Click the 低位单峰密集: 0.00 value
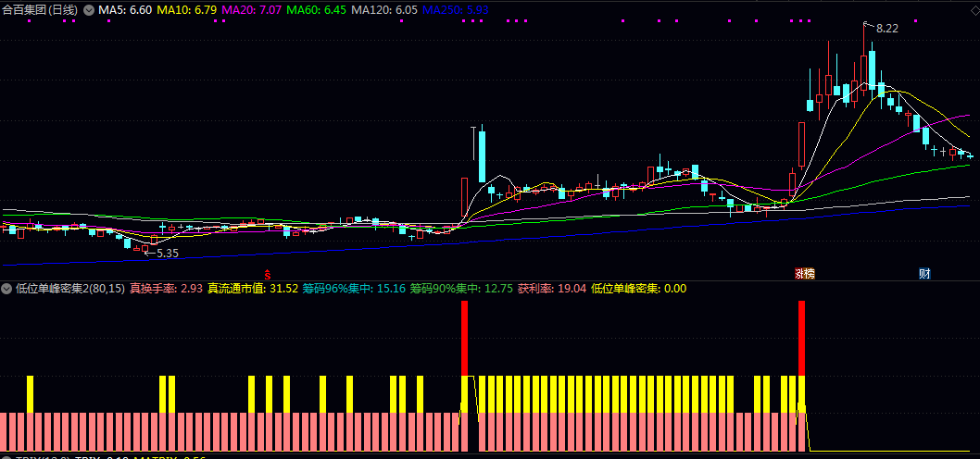This screenshot has width=980, height=459. (x=639, y=289)
